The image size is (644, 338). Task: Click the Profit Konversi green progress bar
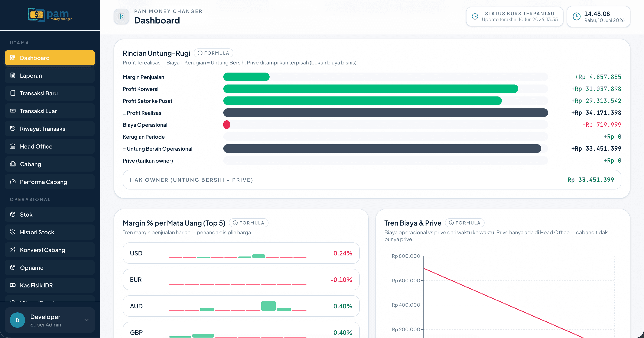371,89
